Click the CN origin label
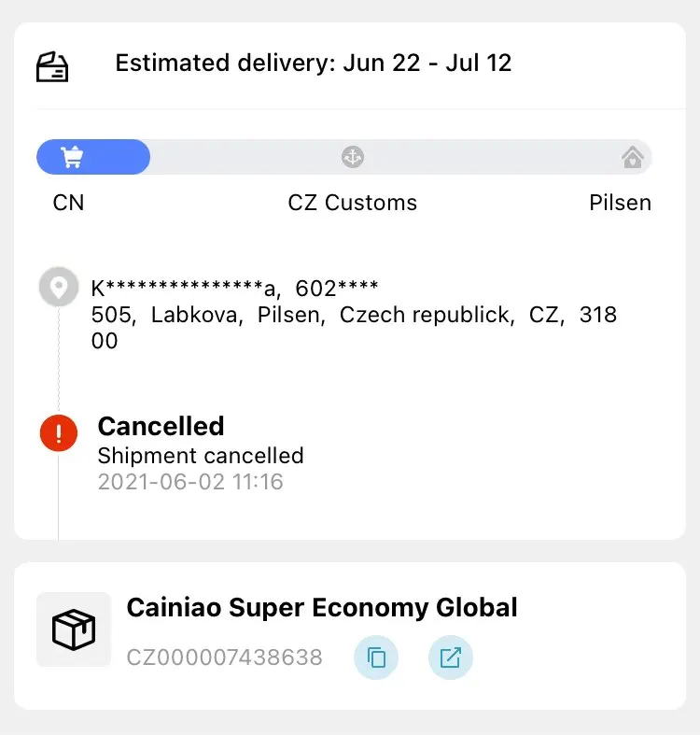This screenshot has height=735, width=700. tap(68, 203)
